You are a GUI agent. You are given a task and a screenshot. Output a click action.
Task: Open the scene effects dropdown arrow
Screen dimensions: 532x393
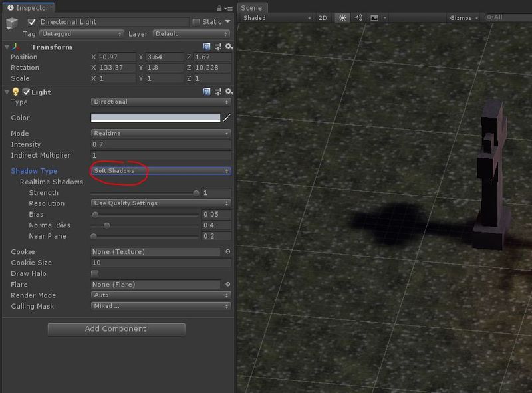[384, 18]
